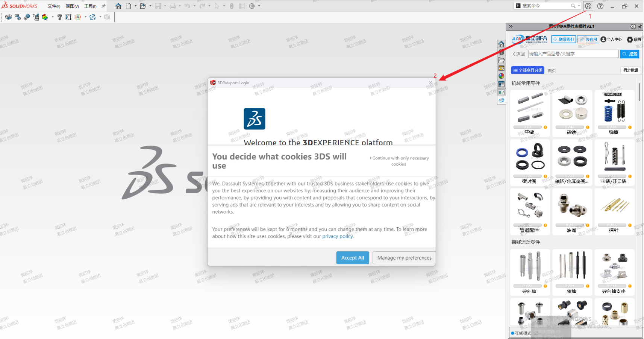Click the user login account icon

pyautogui.click(x=588, y=6)
